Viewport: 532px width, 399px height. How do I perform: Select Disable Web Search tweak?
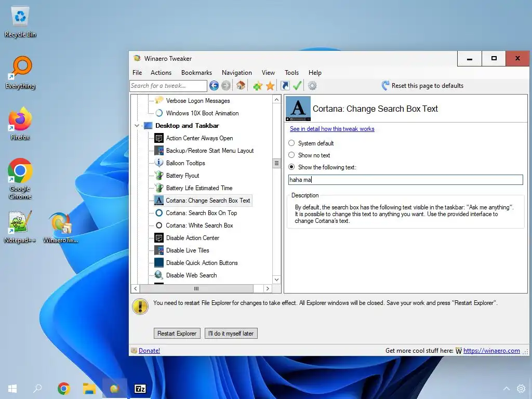191,275
